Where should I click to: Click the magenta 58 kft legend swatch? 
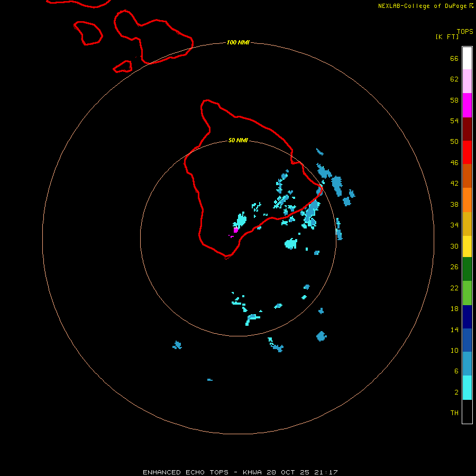click(x=467, y=105)
